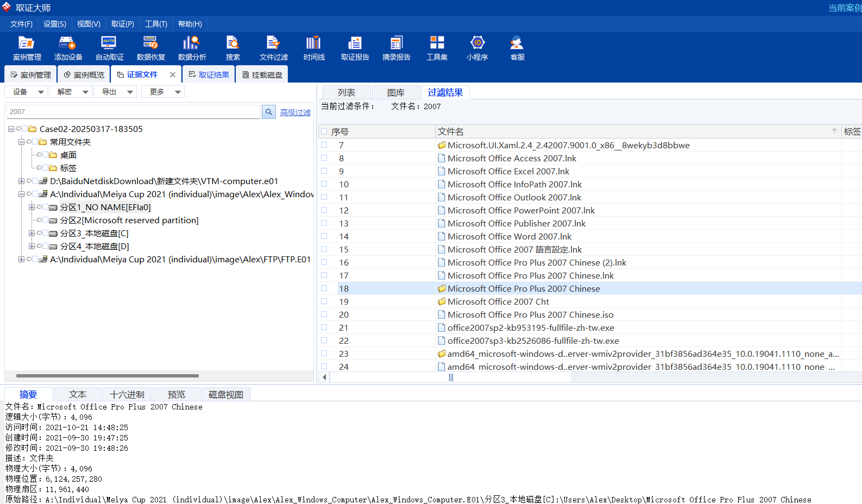The height and width of the screenshot is (504, 862).
Task: Close the 证据文件 tab
Action: coord(173,75)
